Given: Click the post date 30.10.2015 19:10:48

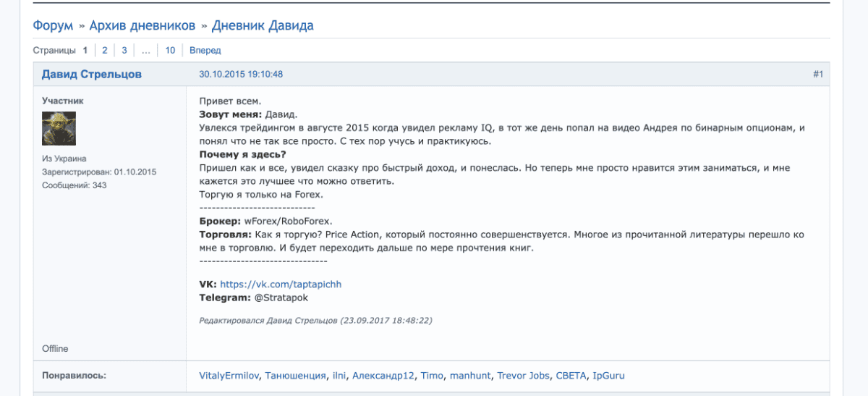Looking at the screenshot, I should pos(241,75).
